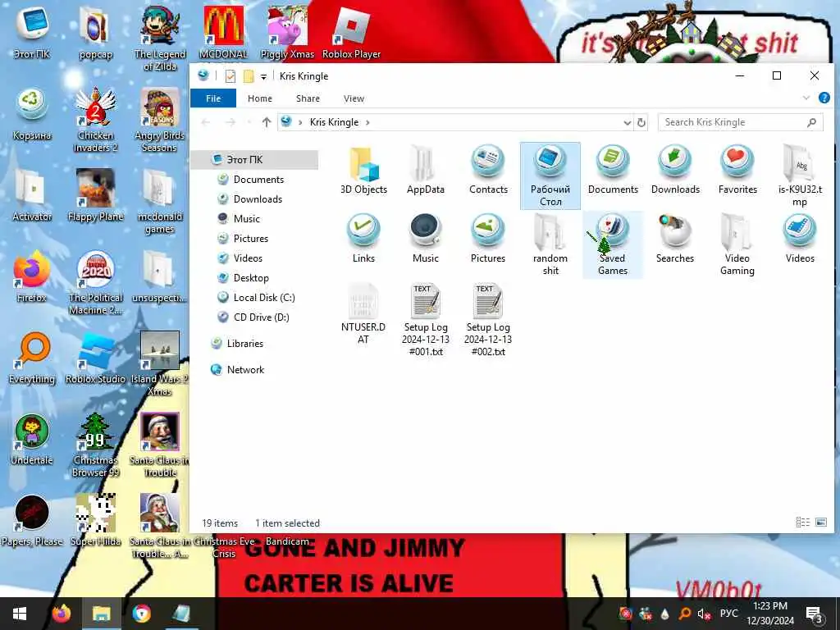
Task: Open the Contacts folder
Action: coord(488,171)
